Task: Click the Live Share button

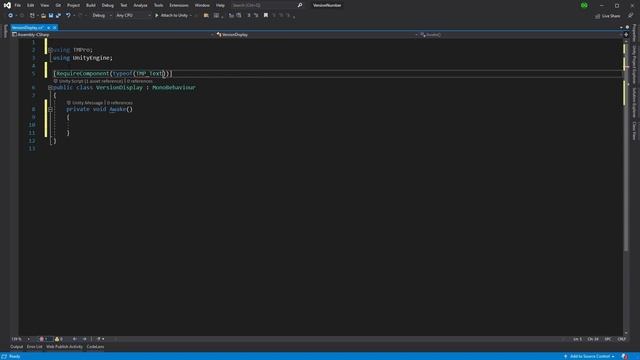Action: (607, 16)
